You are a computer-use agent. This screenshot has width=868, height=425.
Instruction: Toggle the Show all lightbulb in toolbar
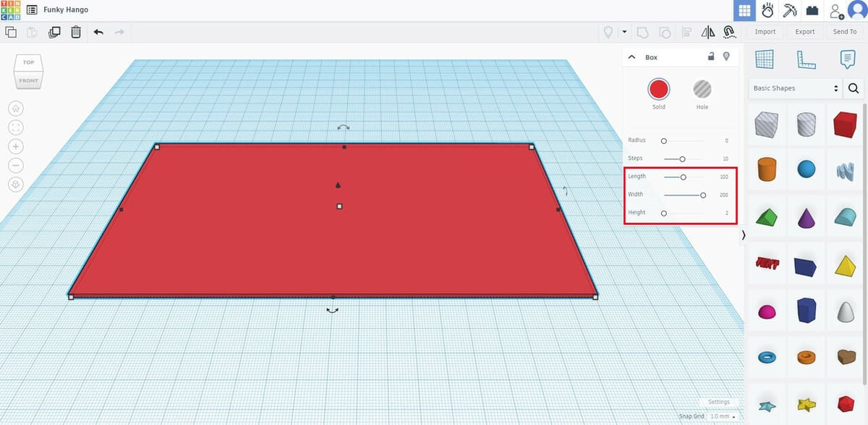pyautogui.click(x=608, y=32)
